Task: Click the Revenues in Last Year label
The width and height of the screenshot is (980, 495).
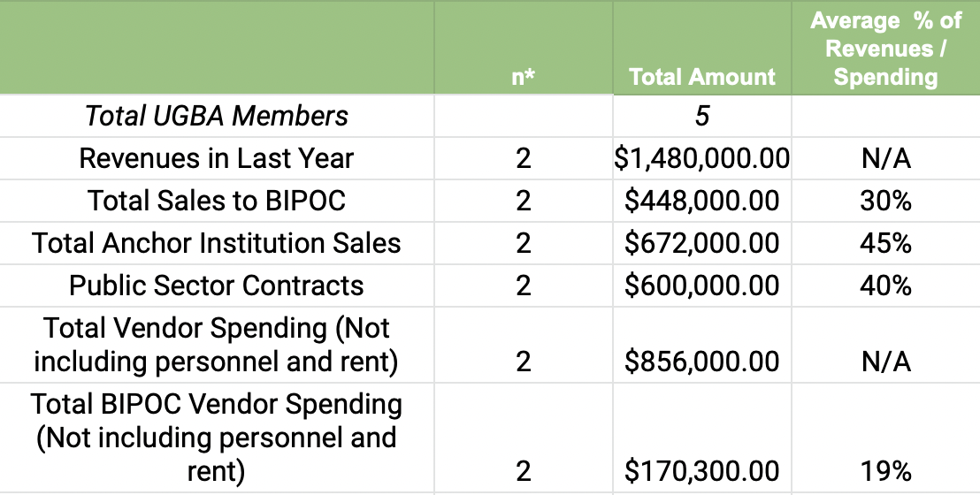Action: 217,159
